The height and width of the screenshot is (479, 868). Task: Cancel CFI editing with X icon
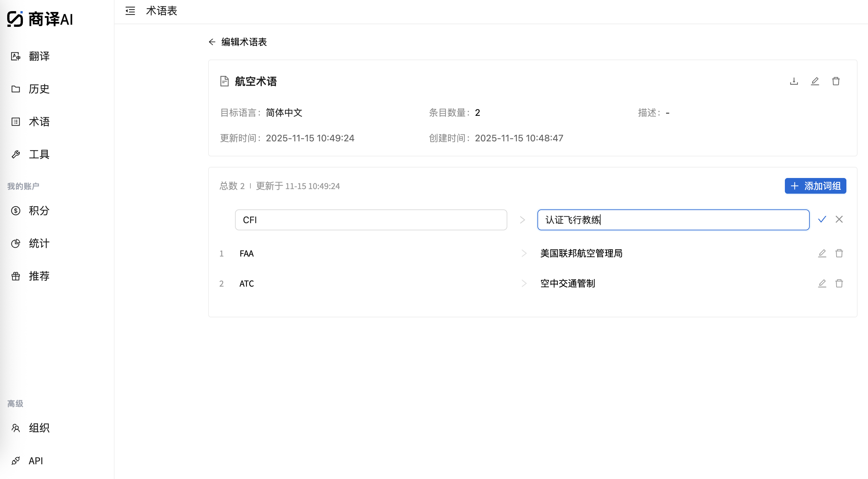click(x=839, y=219)
